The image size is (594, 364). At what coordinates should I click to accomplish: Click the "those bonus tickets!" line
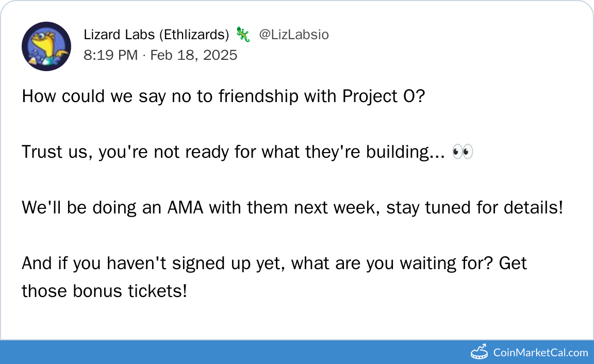pyautogui.click(x=104, y=291)
